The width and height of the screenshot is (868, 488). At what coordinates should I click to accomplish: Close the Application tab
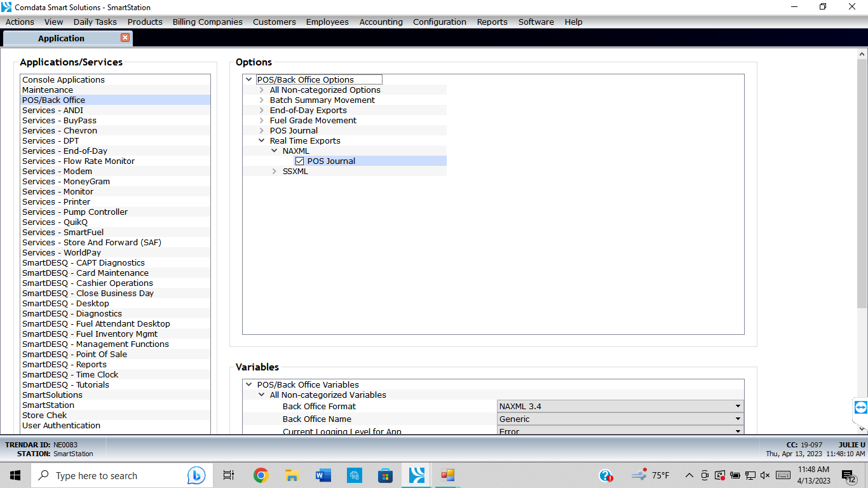click(125, 38)
